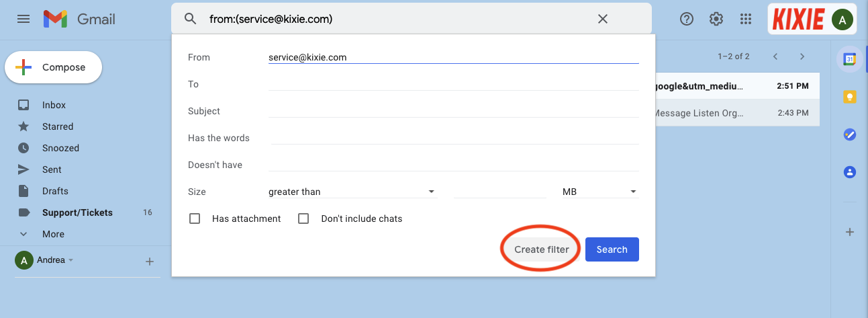Open Google Tasks side panel icon
This screenshot has height=318, width=868.
(x=849, y=134)
